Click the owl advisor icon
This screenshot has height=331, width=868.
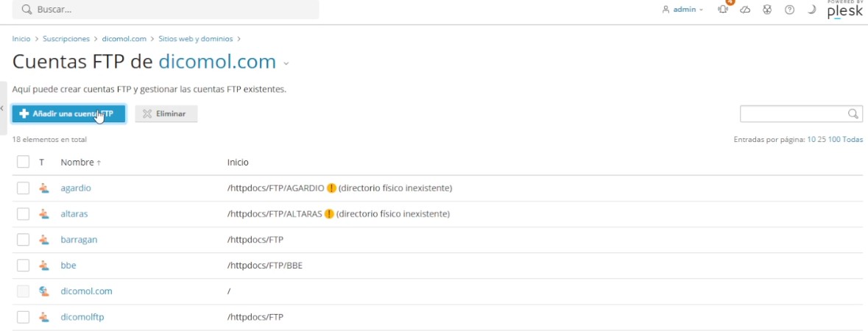pos(767,10)
